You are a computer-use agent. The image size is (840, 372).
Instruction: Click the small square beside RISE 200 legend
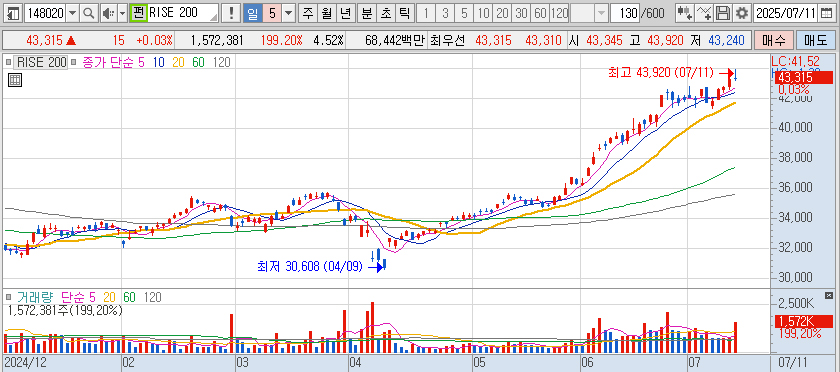8,62
